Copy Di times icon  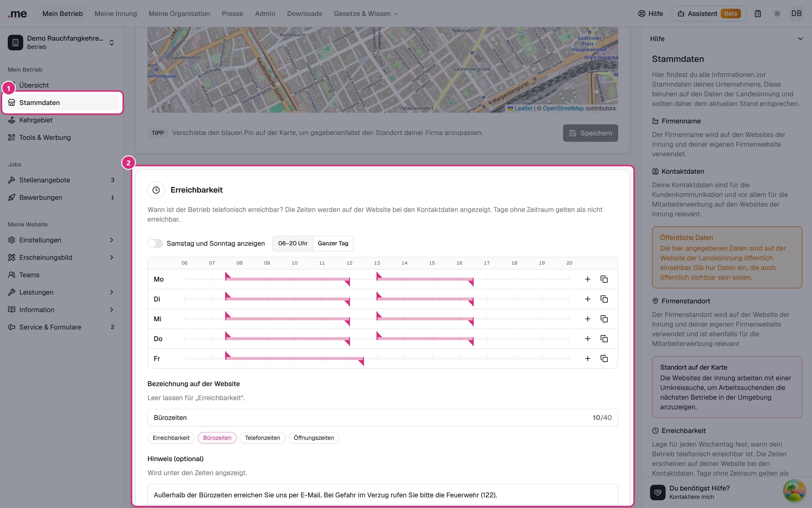pos(604,299)
